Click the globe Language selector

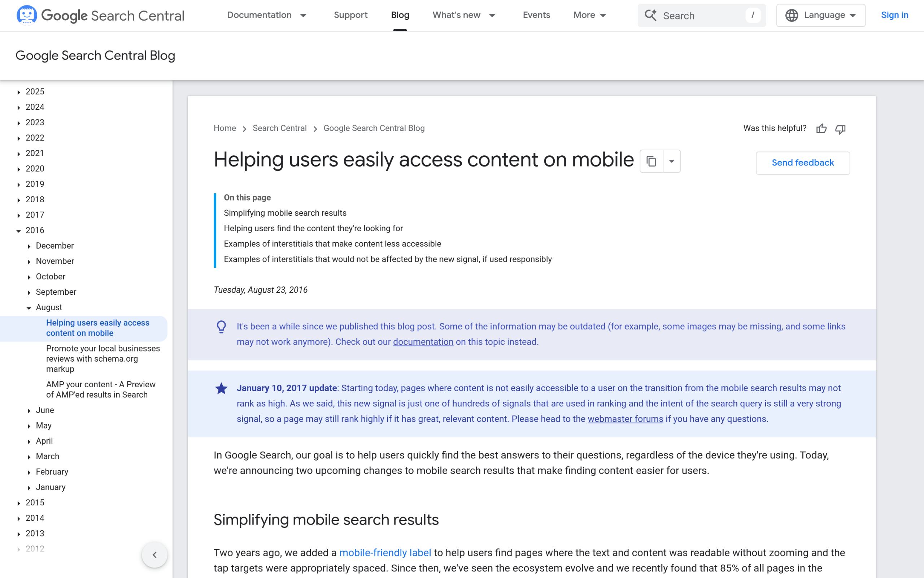coord(820,15)
